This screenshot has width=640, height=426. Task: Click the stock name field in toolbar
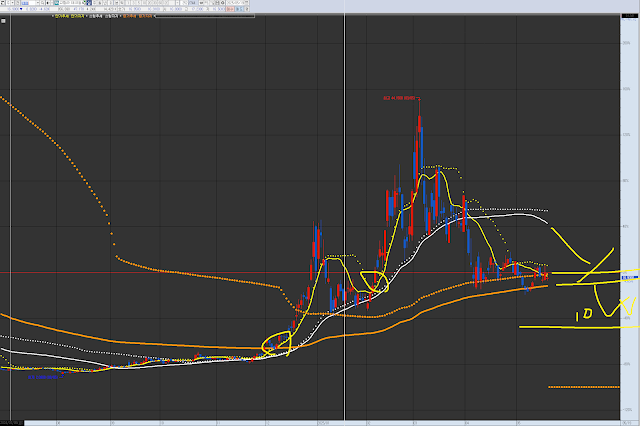click(x=71, y=3)
